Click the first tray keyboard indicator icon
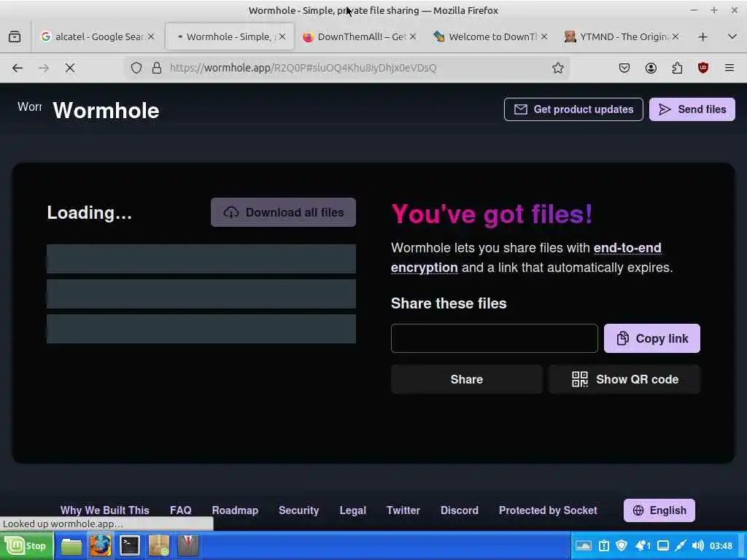 coord(584,545)
